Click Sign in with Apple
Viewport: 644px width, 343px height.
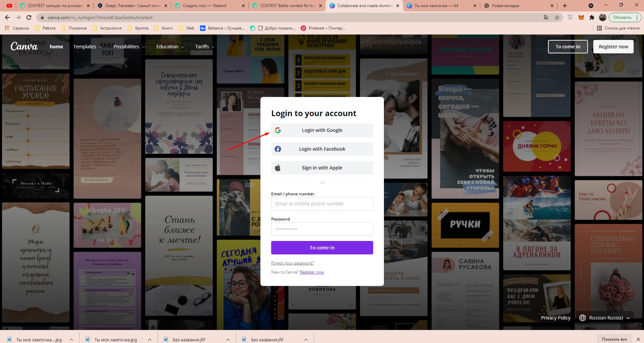tap(322, 168)
